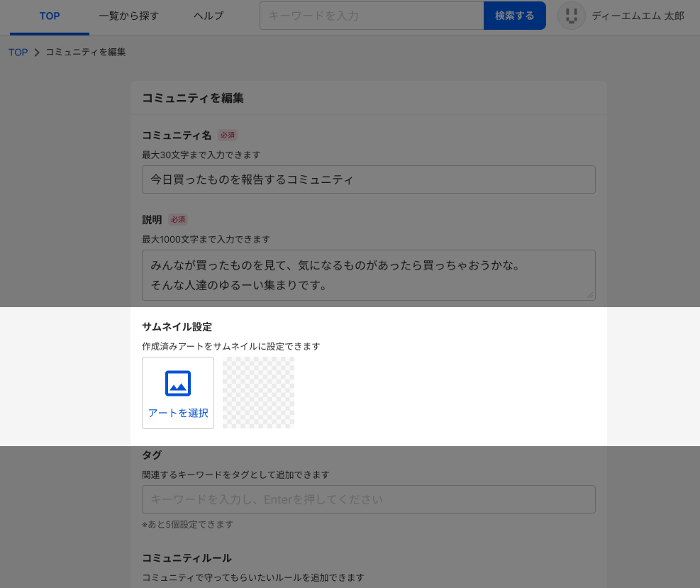Open the 一覧から探す tab
Screen dimensions: 700x588
[x=129, y=16]
